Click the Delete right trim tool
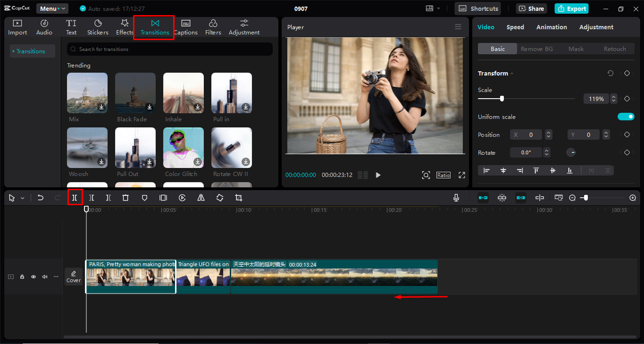The width and height of the screenshot is (644, 344). (x=108, y=198)
